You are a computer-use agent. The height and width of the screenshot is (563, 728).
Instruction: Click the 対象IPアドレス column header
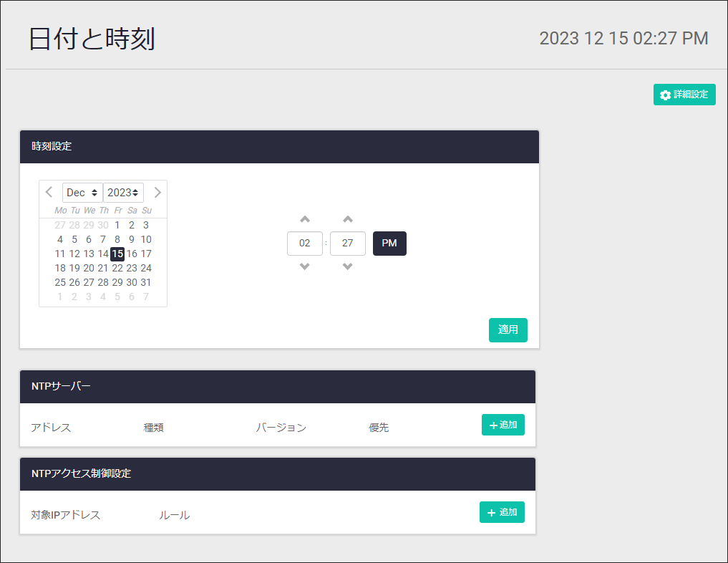tap(65, 515)
